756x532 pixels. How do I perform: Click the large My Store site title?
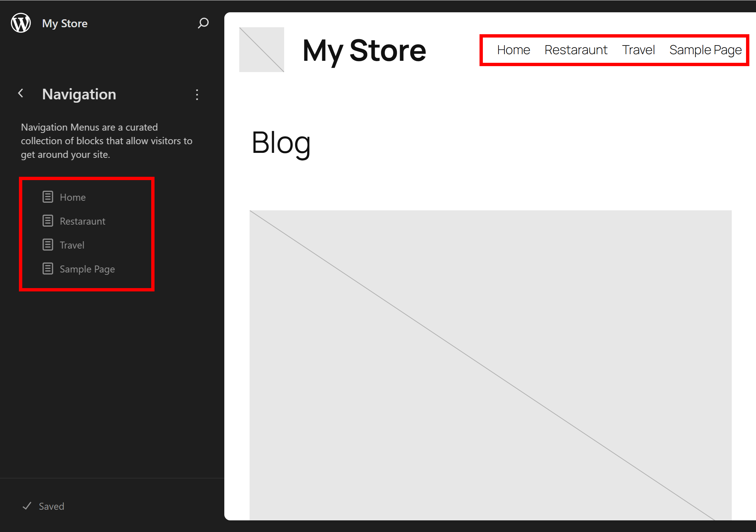pyautogui.click(x=364, y=51)
